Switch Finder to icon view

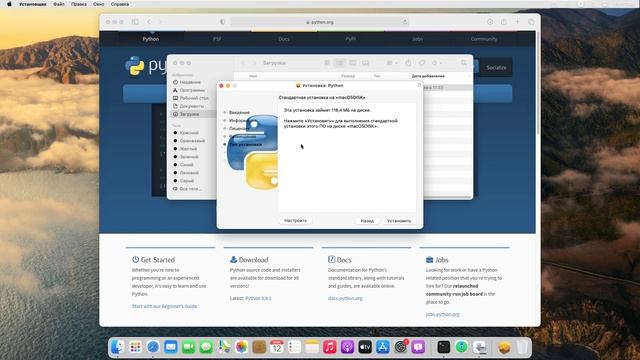pyautogui.click(x=327, y=63)
